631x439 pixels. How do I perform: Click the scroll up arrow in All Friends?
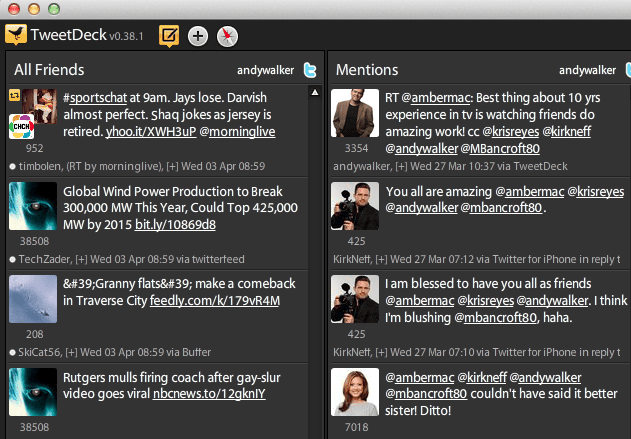pos(315,93)
